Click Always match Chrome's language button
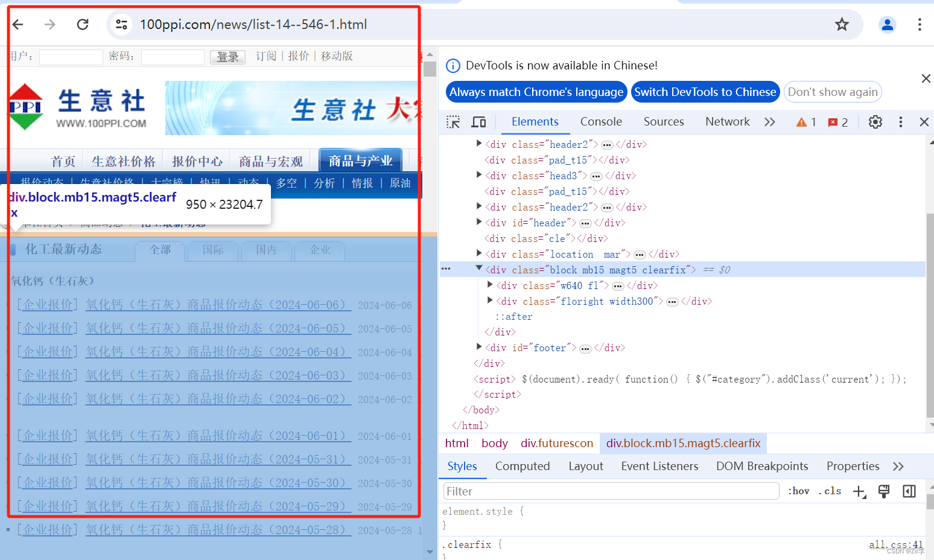The height and width of the screenshot is (560, 934). [x=536, y=92]
